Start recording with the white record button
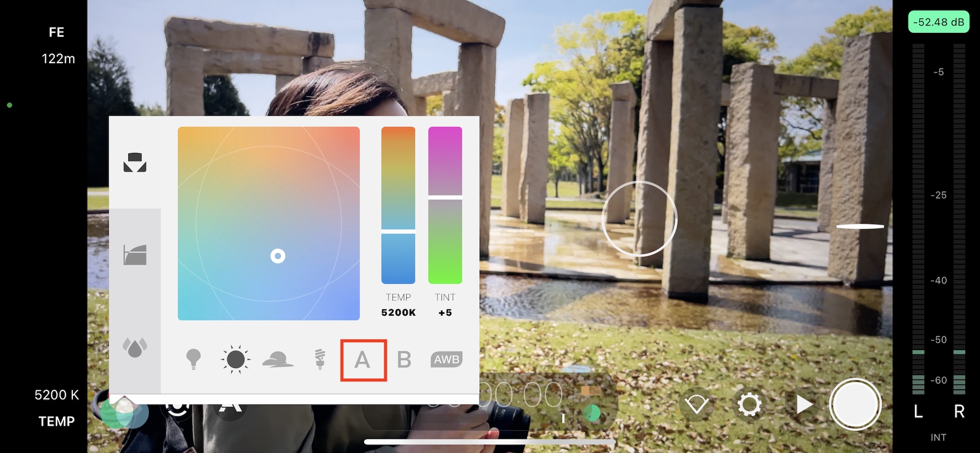 855,405
